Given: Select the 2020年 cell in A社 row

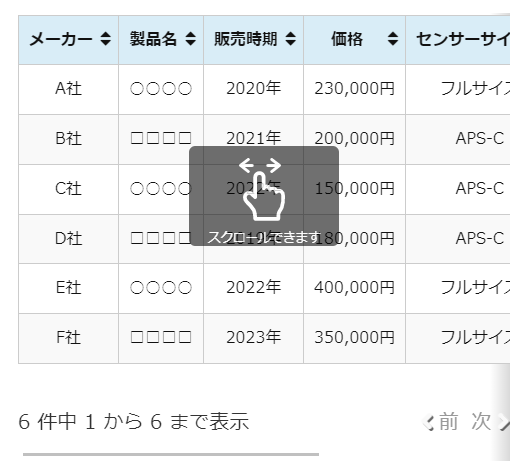Looking at the screenshot, I should pos(253,89).
